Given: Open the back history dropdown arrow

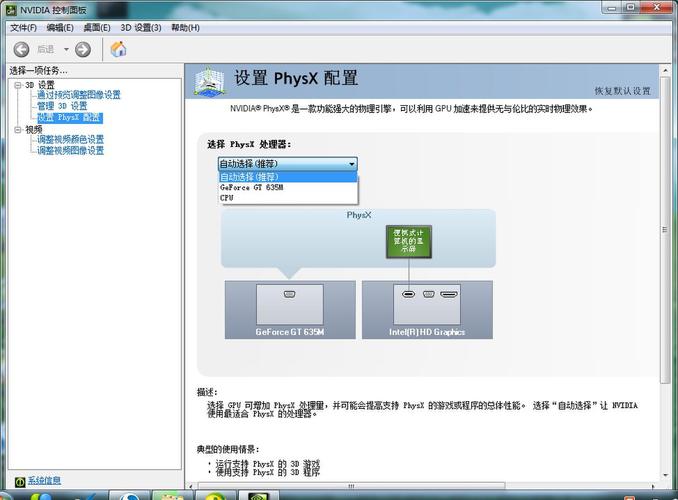Looking at the screenshot, I should (67, 49).
